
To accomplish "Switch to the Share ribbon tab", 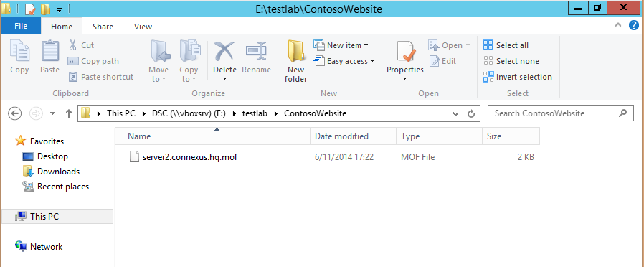I will click(103, 27).
